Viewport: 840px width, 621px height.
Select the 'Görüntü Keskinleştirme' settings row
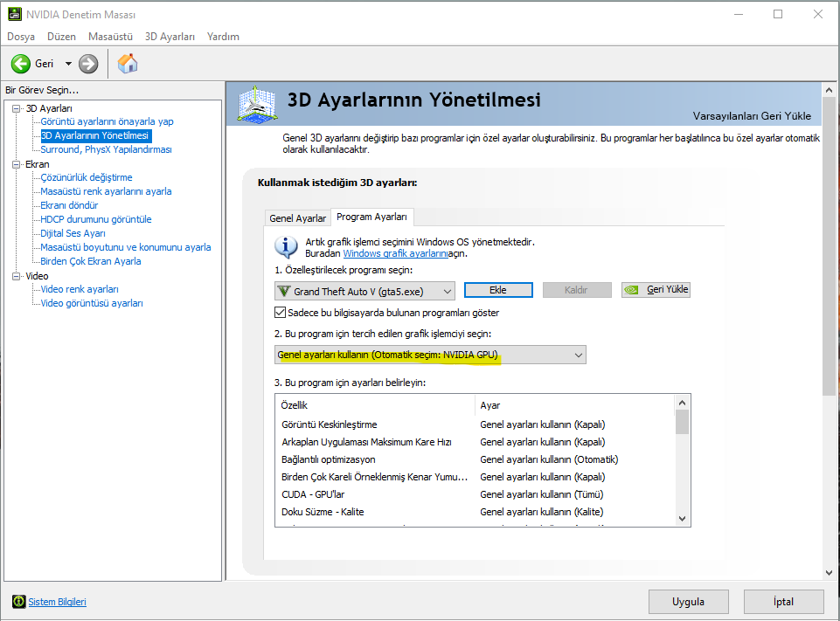click(x=475, y=424)
